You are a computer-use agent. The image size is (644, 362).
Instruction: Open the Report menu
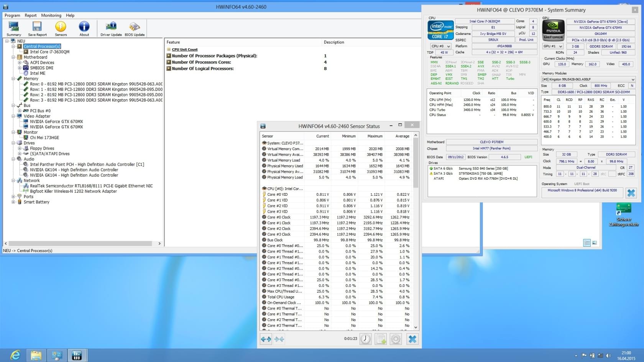[x=31, y=15]
